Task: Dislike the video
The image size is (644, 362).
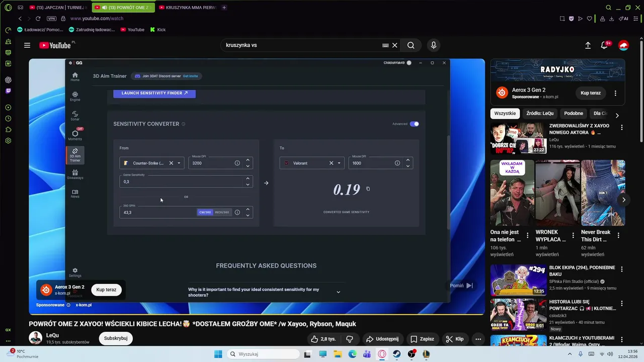Action: (x=350, y=339)
